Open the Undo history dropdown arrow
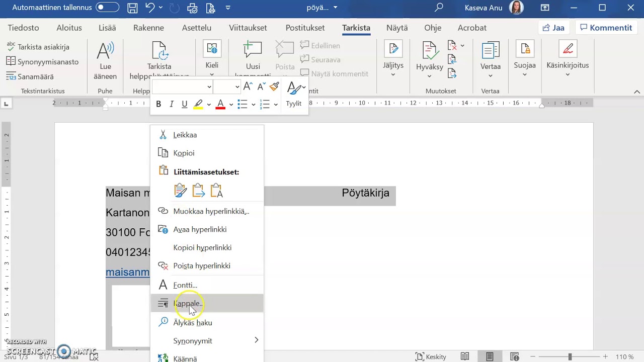Image resolution: width=644 pixels, height=362 pixels. [x=160, y=8]
